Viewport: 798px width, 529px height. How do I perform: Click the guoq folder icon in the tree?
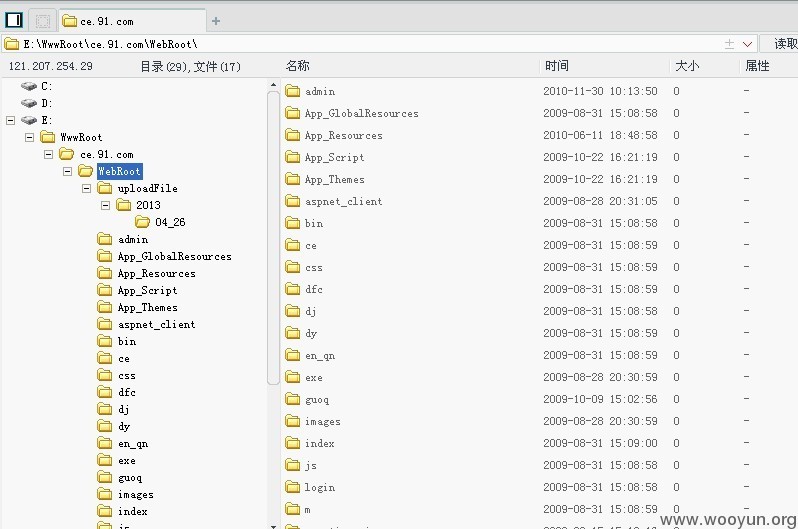[105, 477]
